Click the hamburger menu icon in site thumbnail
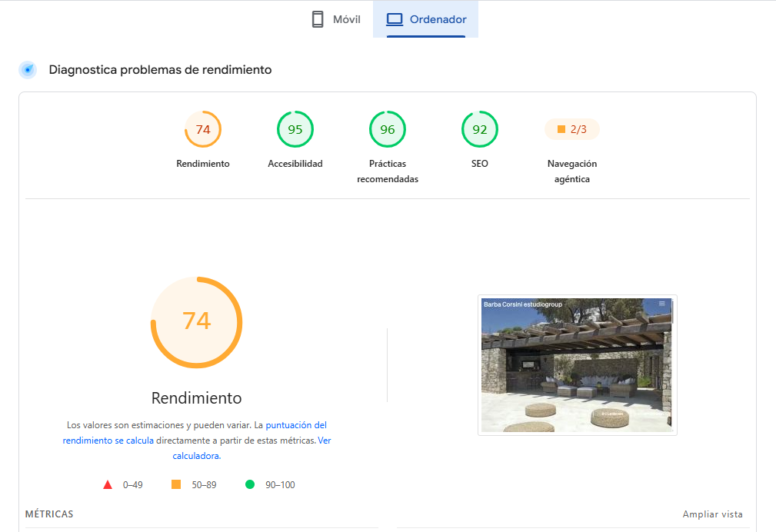776x532 pixels. [x=661, y=304]
